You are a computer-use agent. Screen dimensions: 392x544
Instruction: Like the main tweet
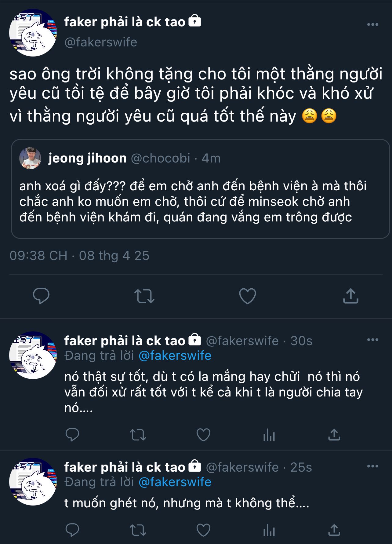coord(247,296)
